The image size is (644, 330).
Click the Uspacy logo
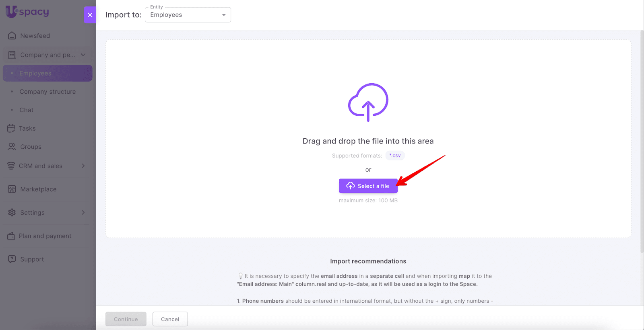[x=27, y=12]
